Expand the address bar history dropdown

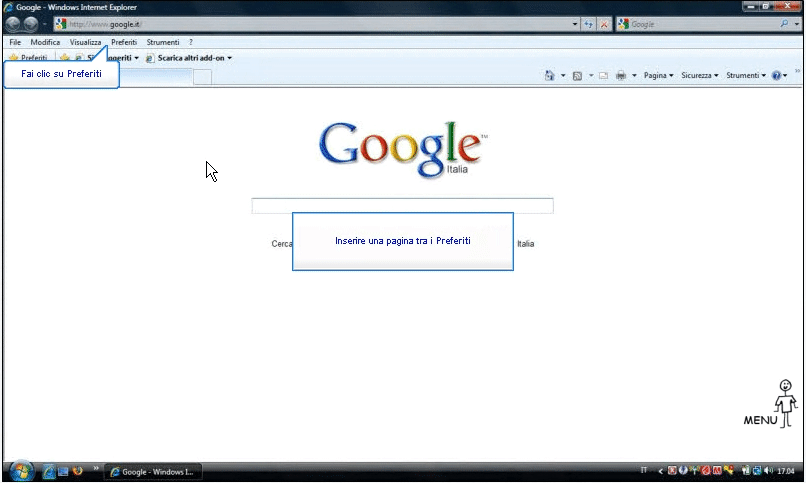click(x=575, y=24)
